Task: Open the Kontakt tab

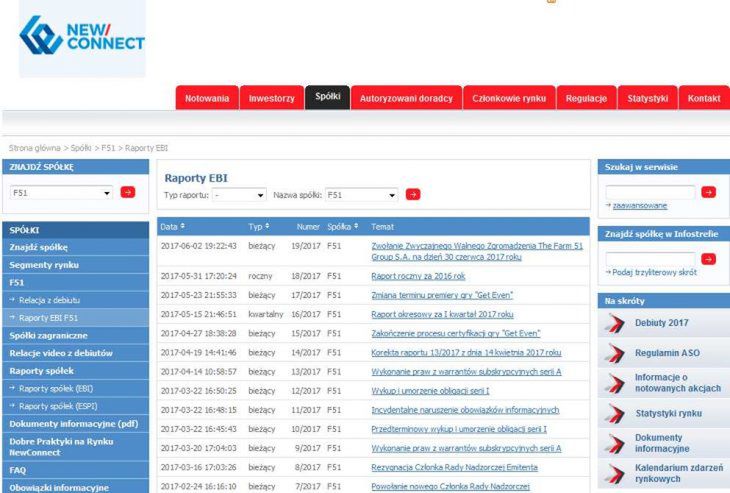Action: (704, 98)
